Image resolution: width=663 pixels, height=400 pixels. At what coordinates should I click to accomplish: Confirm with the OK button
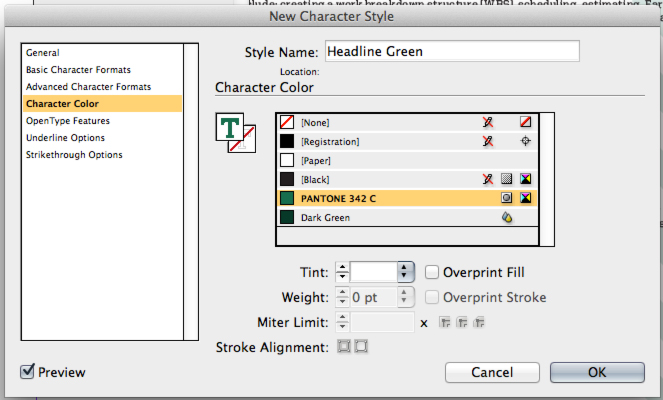point(597,372)
